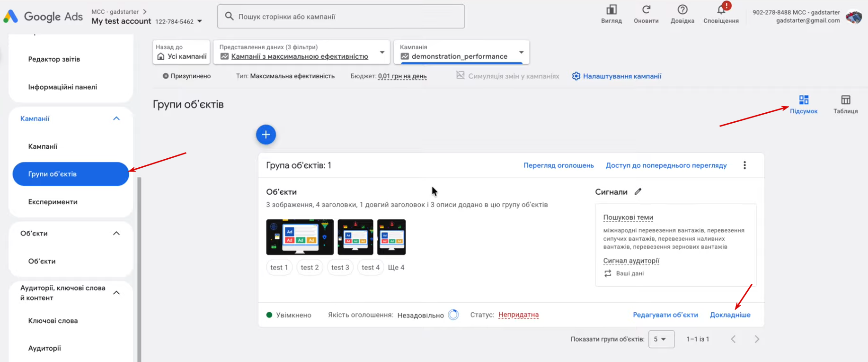868x362 pixels.
Task: Select Experiments in the sidebar
Action: pos(53,202)
